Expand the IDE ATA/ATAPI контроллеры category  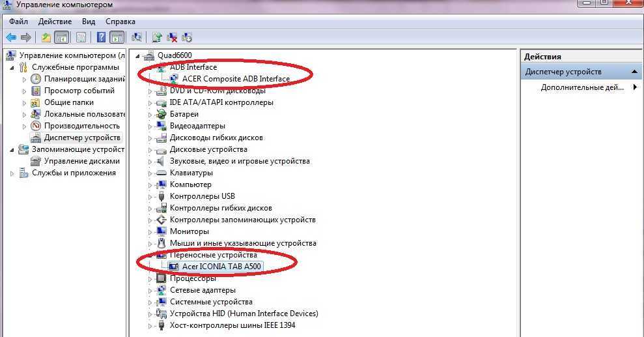click(150, 103)
